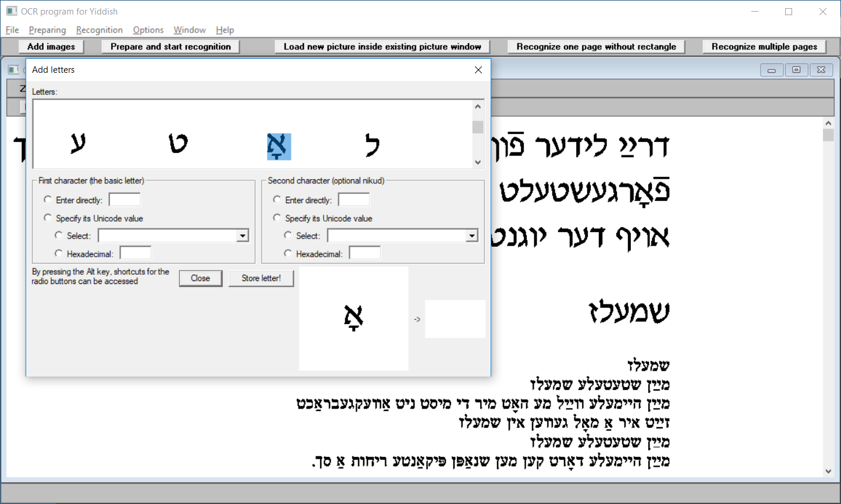Click second character Hexadecimal text field
The image size is (841, 504).
tap(364, 253)
